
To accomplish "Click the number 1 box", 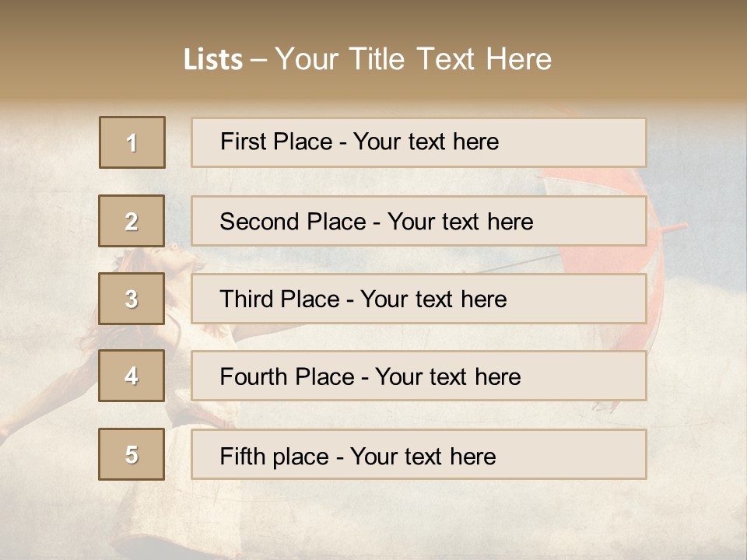I will [x=132, y=142].
